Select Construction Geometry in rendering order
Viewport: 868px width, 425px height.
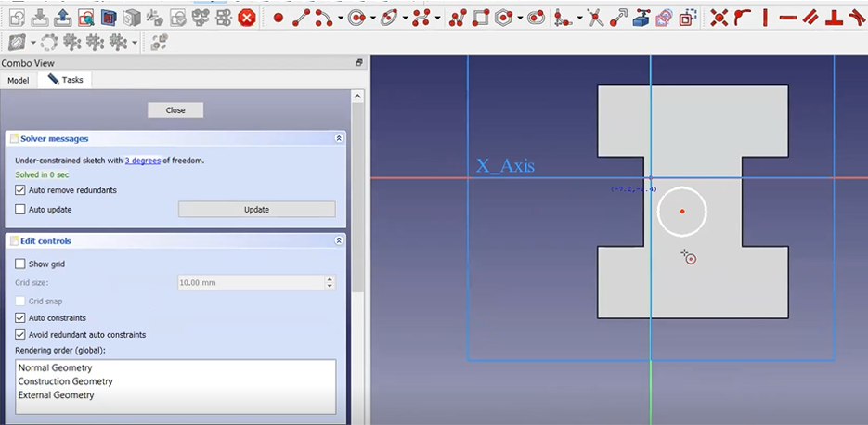[65, 381]
